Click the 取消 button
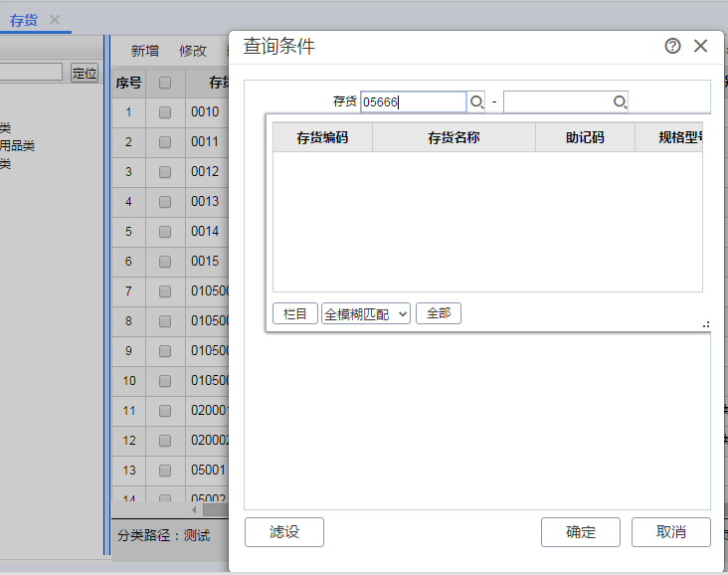The image size is (728, 575). (671, 532)
